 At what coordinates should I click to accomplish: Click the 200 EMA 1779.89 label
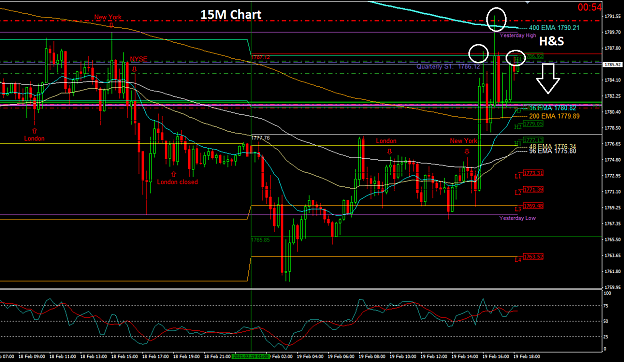pyautogui.click(x=554, y=116)
